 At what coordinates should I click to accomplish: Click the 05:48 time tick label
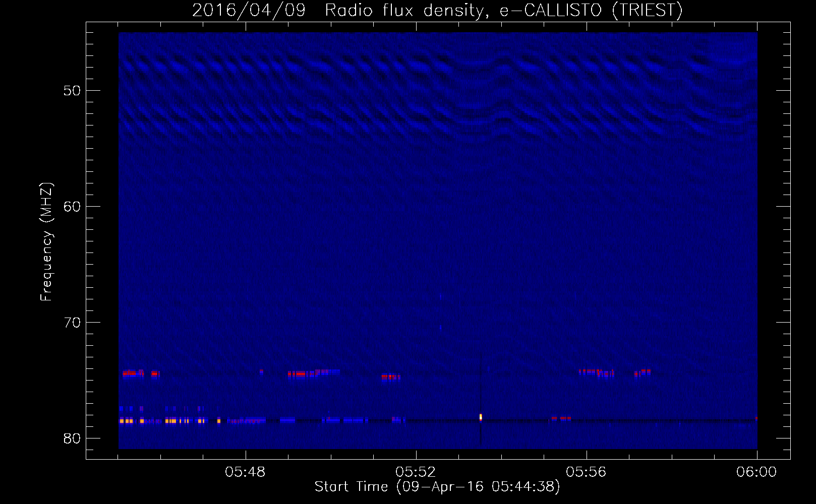(246, 472)
